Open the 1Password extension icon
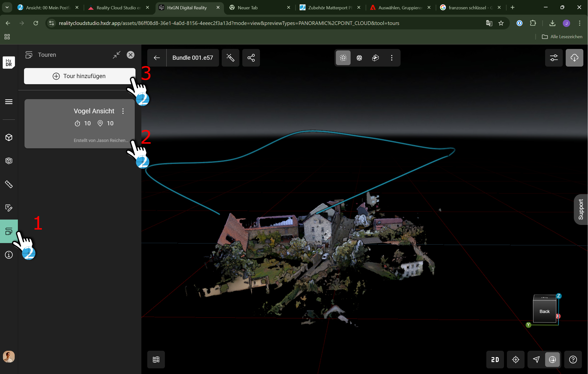 click(x=519, y=23)
